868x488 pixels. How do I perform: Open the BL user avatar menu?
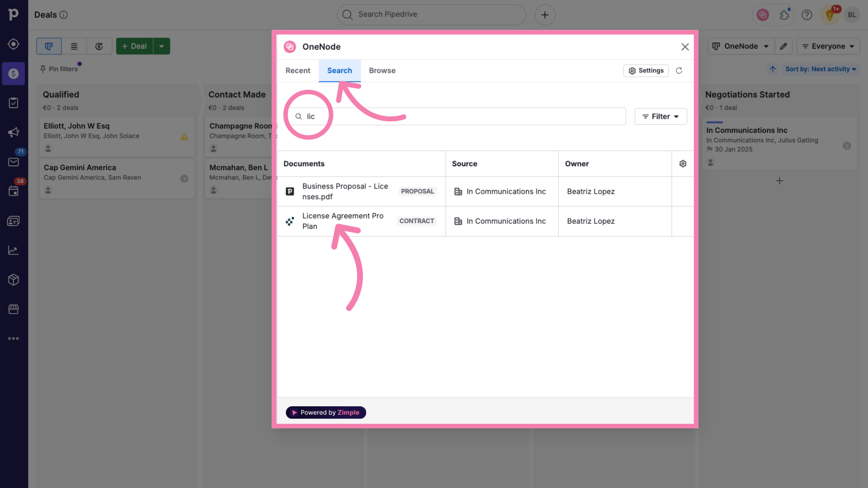pos(852,15)
